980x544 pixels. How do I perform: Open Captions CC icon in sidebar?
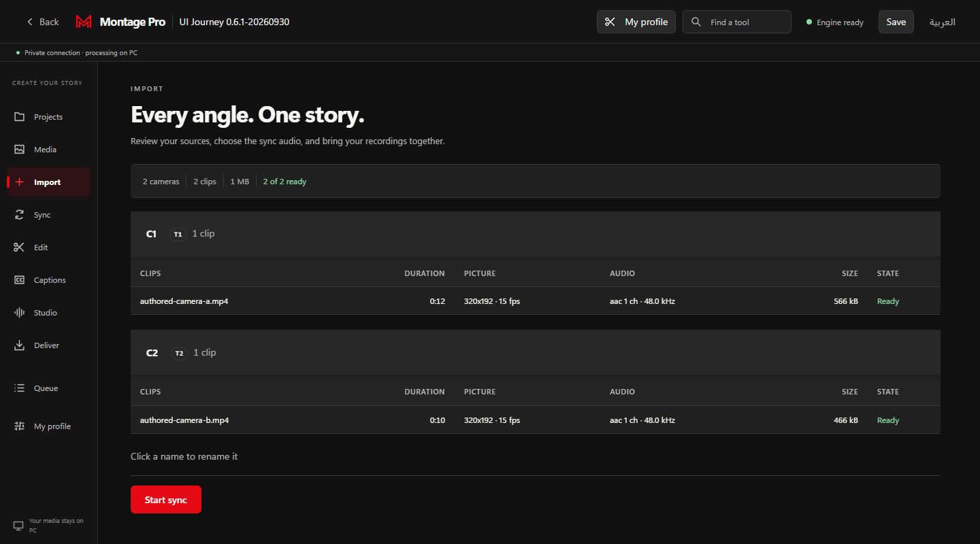tap(19, 280)
